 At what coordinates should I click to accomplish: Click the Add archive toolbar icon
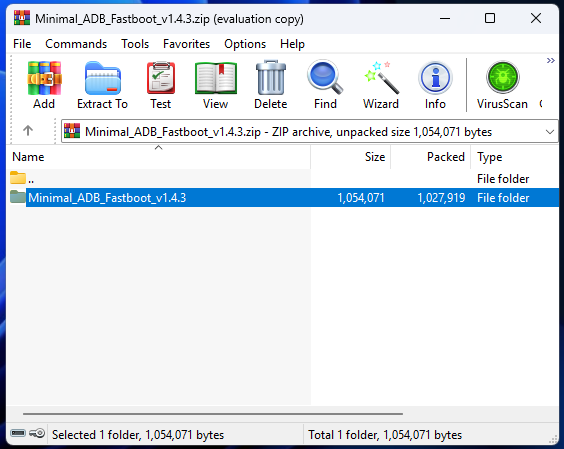pyautogui.click(x=44, y=78)
